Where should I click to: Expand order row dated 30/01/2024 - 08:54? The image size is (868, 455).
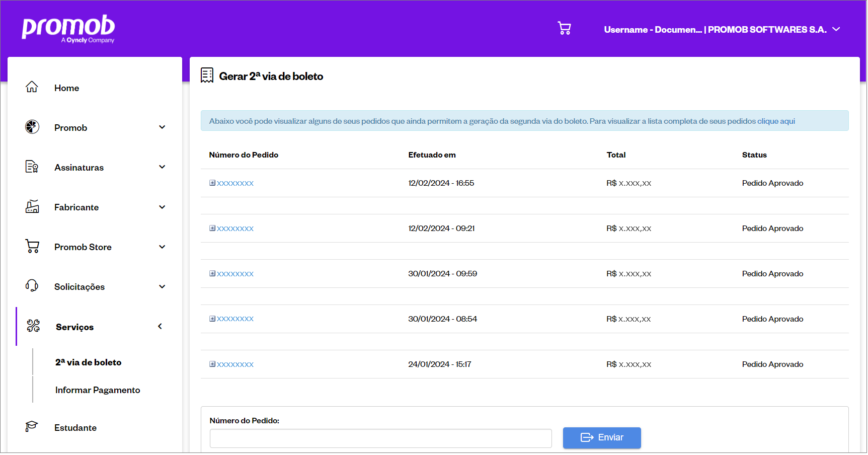click(212, 319)
